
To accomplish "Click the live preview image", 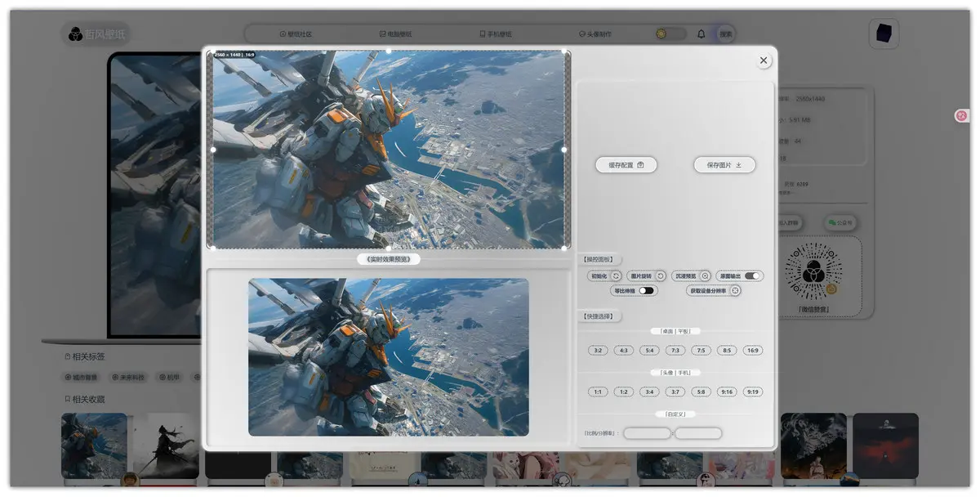I will [389, 357].
